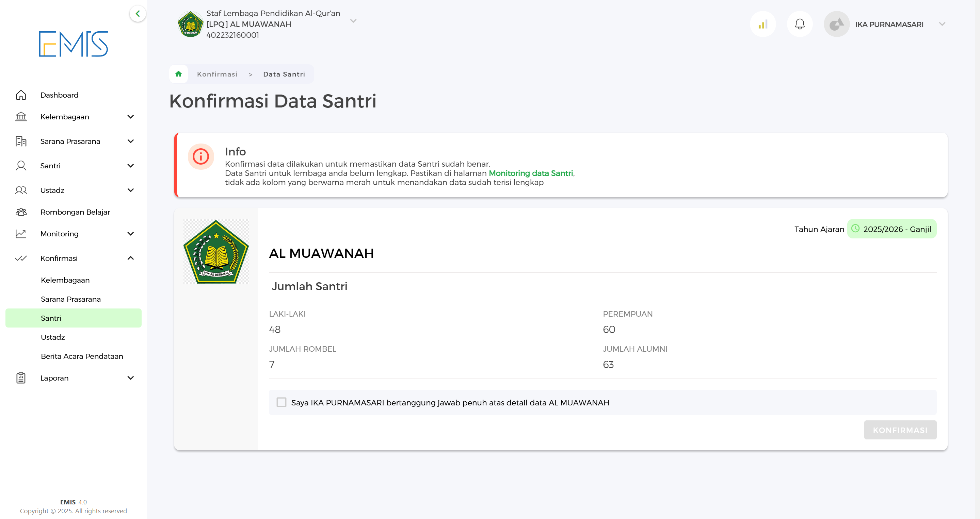Expand the Monitoring menu chevron
Screen dimensions: 980x519
pyautogui.click(x=130, y=233)
